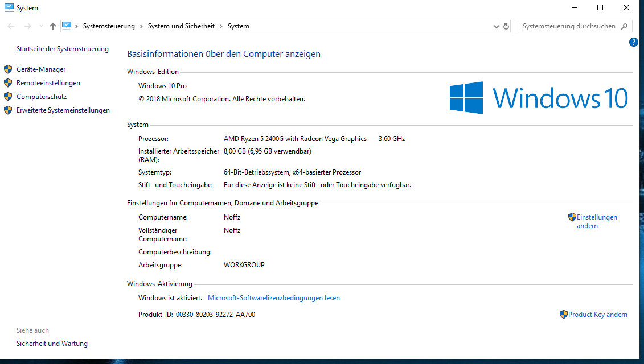Viewport: 644px width, 364px height.
Task: Click the 3.60 GHz value
Action: (x=391, y=139)
